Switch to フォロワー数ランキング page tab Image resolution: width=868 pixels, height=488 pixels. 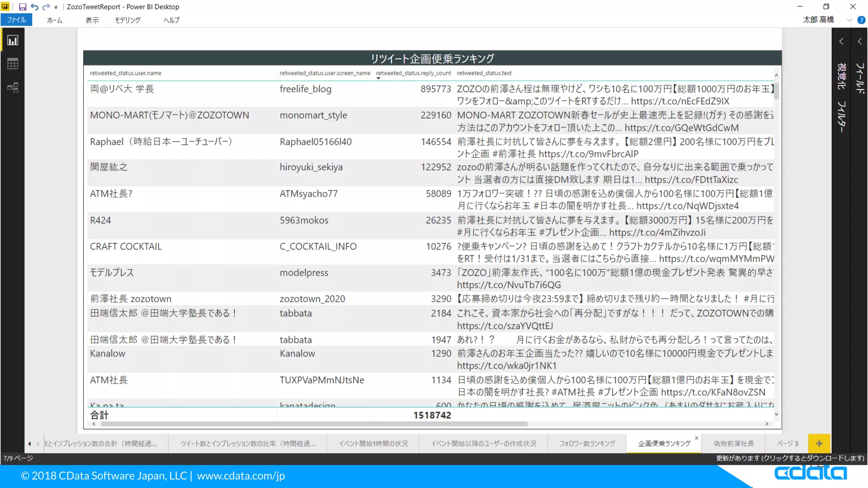[587, 444]
